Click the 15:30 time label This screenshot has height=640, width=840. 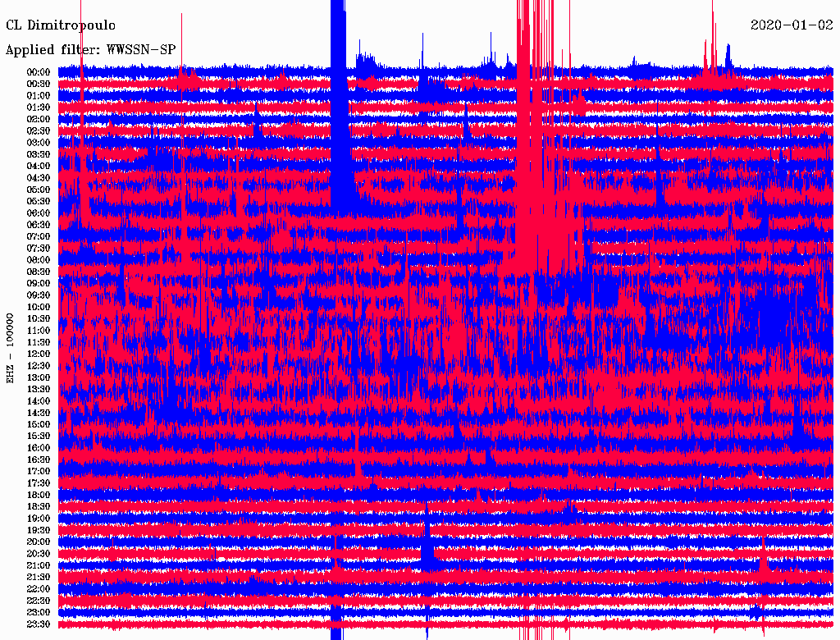tap(39, 436)
